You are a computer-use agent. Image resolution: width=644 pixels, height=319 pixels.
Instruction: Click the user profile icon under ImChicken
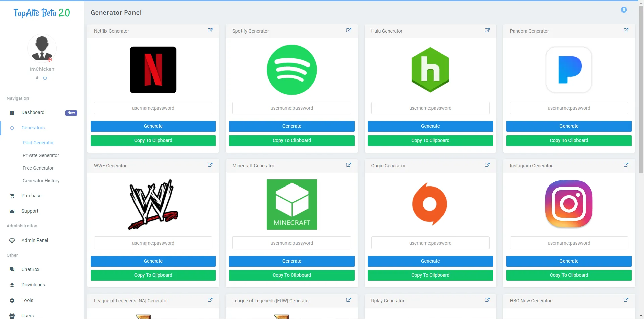37,78
